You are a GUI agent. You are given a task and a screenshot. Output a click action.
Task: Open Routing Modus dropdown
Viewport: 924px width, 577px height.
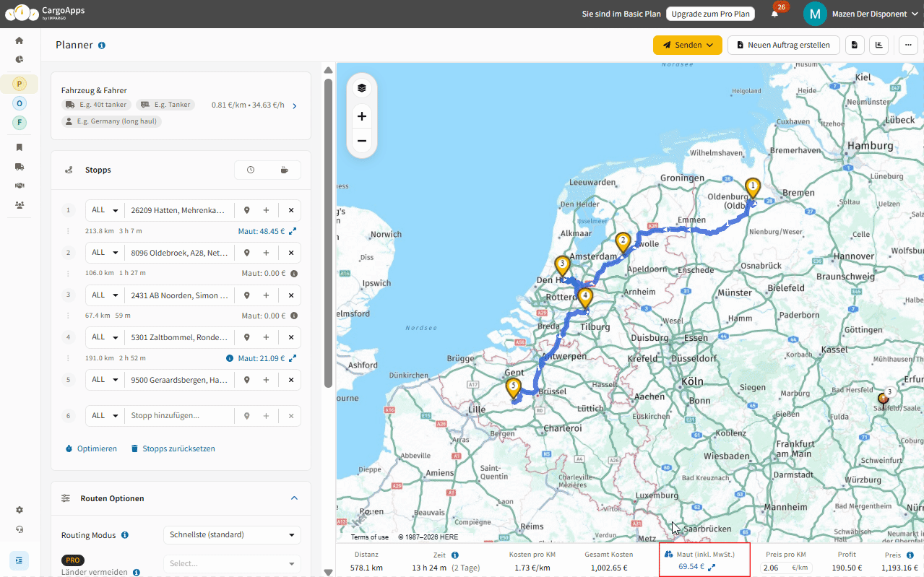click(232, 535)
